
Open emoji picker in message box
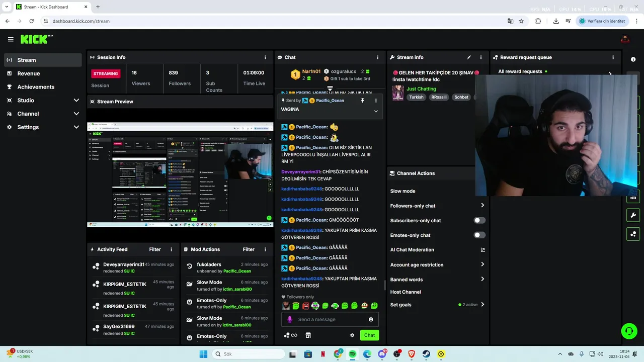point(371,319)
